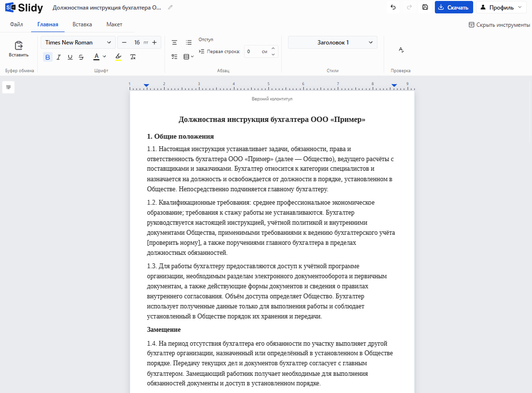
Task: Apply the yellow highlight marker
Action: point(119,56)
